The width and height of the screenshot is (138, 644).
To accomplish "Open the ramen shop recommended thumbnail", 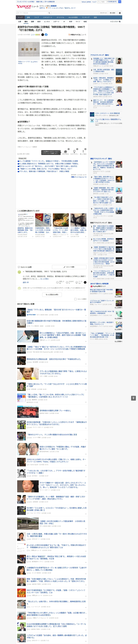I will 61,220.
